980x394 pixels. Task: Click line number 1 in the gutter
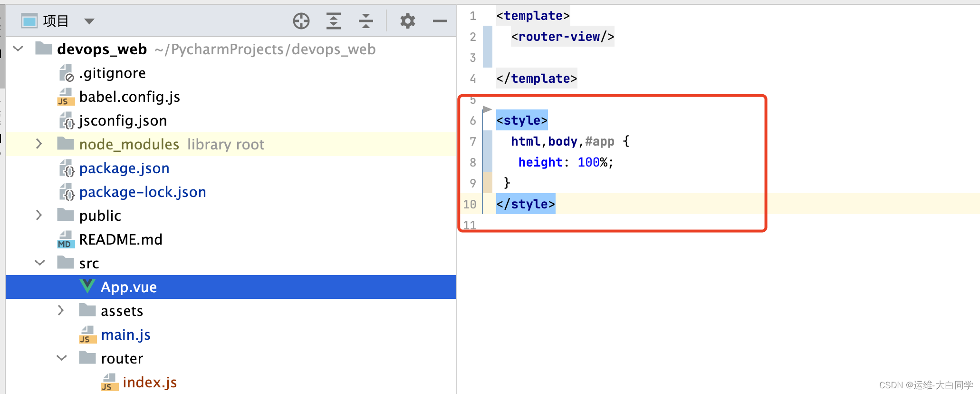click(x=473, y=16)
